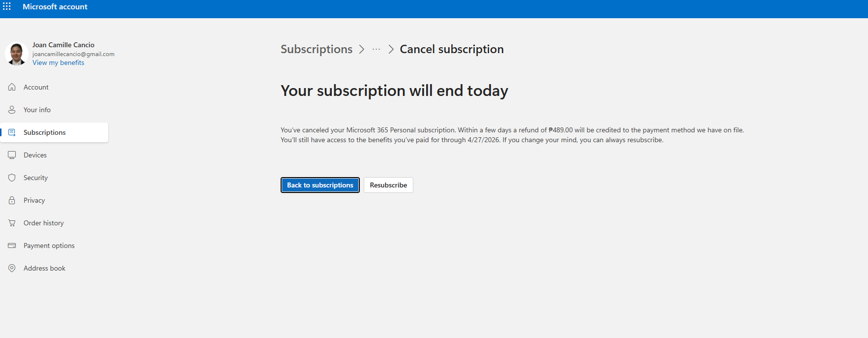This screenshot has height=338, width=868.
Task: Click the Account home icon
Action: [12, 87]
